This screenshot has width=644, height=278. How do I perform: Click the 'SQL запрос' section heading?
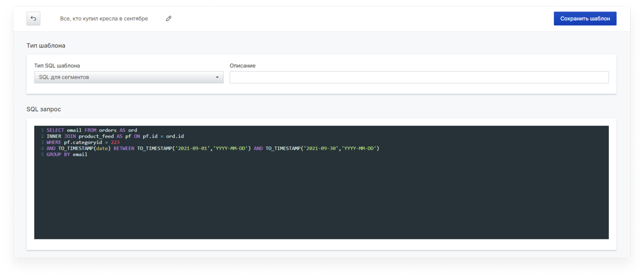(x=44, y=109)
